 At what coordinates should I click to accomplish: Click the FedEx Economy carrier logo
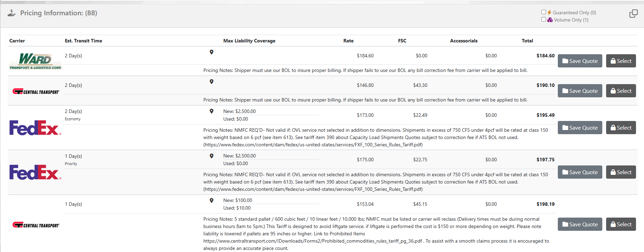point(35,128)
